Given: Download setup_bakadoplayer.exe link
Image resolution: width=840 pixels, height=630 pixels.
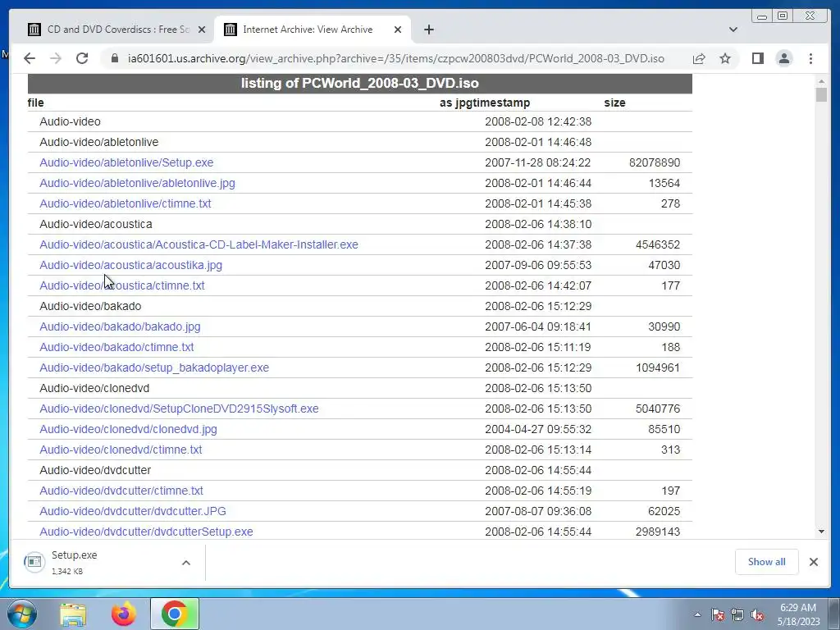Looking at the screenshot, I should [x=154, y=367].
